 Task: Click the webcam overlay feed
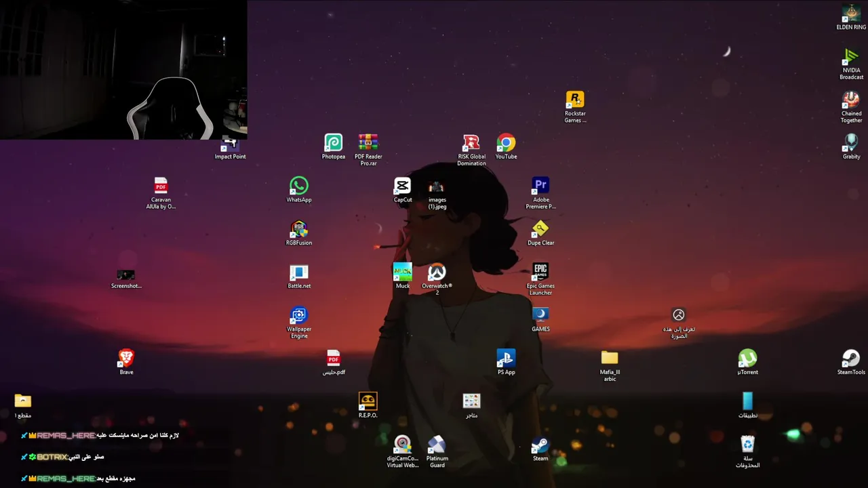(x=123, y=70)
